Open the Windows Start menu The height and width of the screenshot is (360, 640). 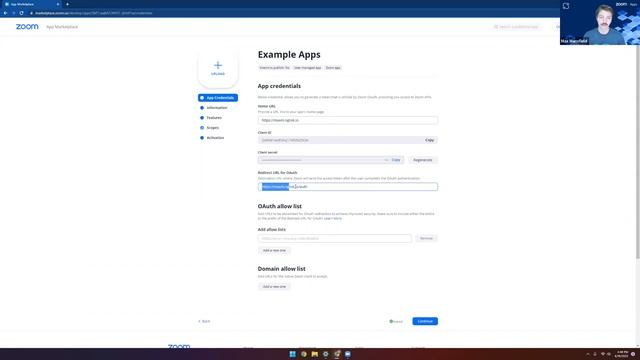point(292,354)
